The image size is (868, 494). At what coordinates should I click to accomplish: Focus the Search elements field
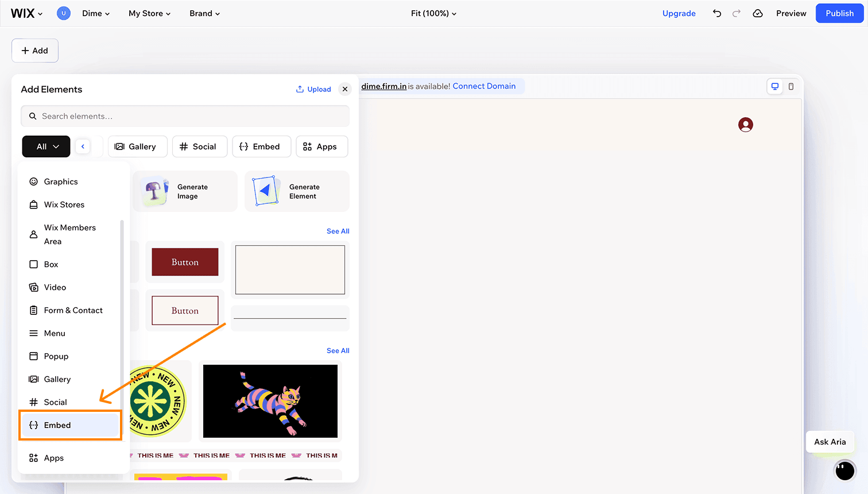[x=185, y=116]
